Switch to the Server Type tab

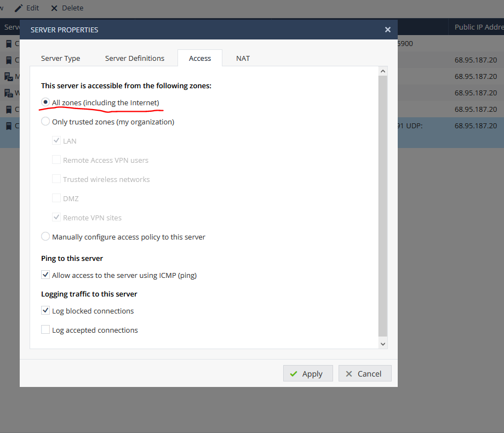(60, 58)
